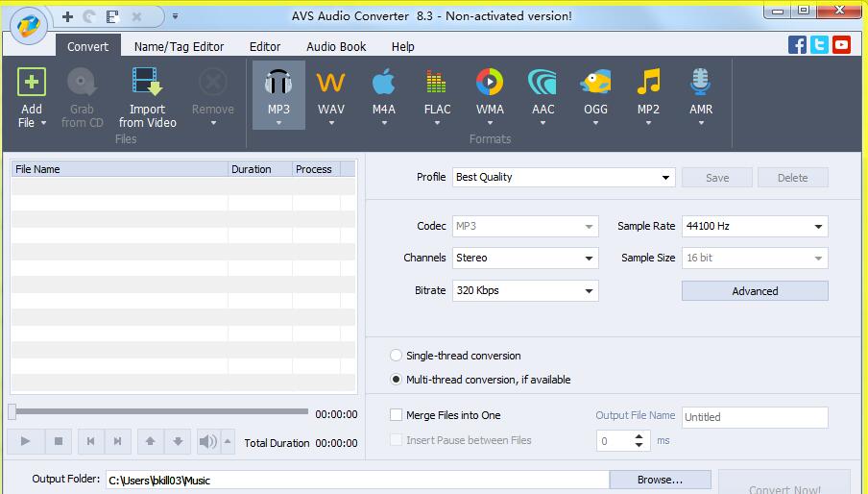The image size is (868, 494).
Task: Click the Add File icon
Action: click(x=32, y=82)
